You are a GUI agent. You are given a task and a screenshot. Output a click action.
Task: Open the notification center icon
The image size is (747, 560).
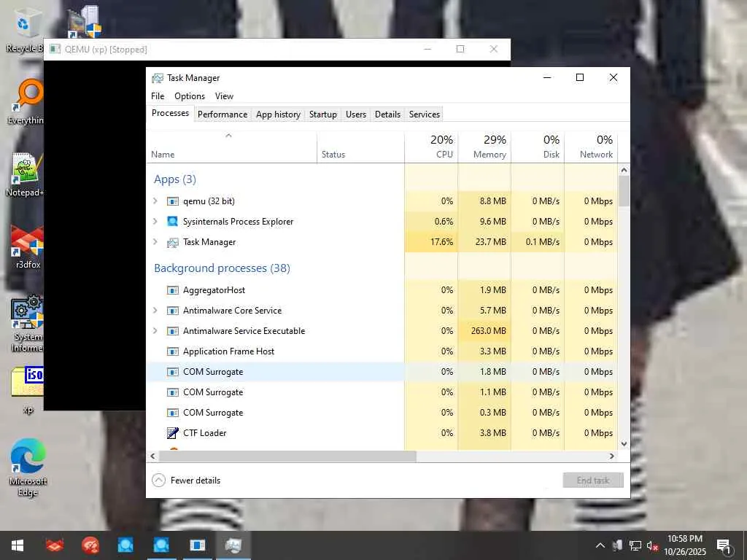pyautogui.click(x=724, y=546)
